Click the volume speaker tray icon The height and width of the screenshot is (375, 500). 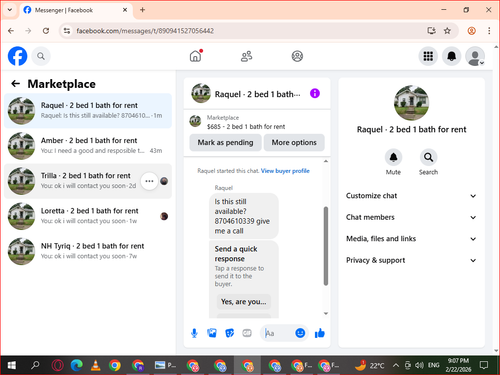419,365
